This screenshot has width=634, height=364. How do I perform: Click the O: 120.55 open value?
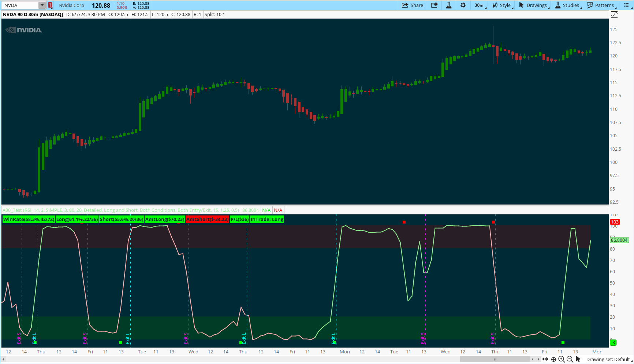118,14
